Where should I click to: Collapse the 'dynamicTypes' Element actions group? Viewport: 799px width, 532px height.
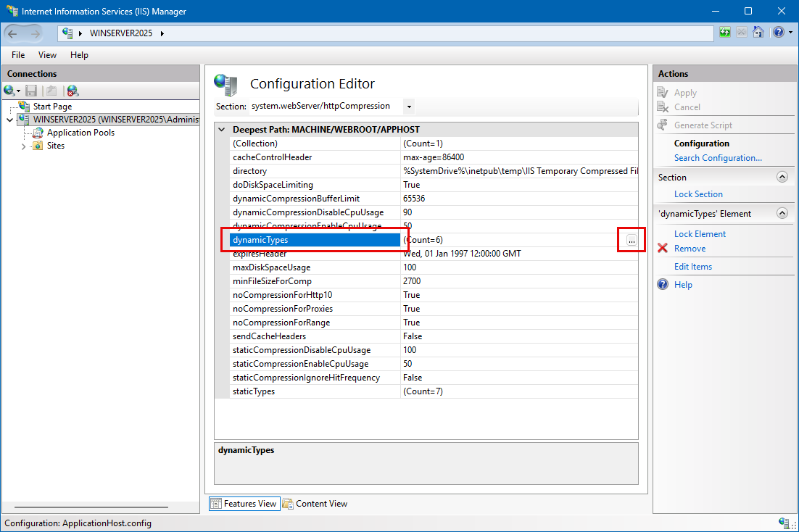coord(782,214)
